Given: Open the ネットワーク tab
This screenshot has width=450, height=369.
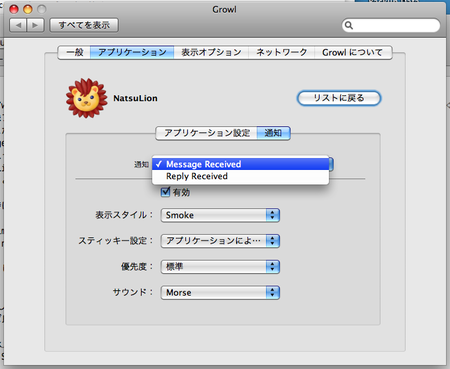Looking at the screenshot, I should point(282,52).
